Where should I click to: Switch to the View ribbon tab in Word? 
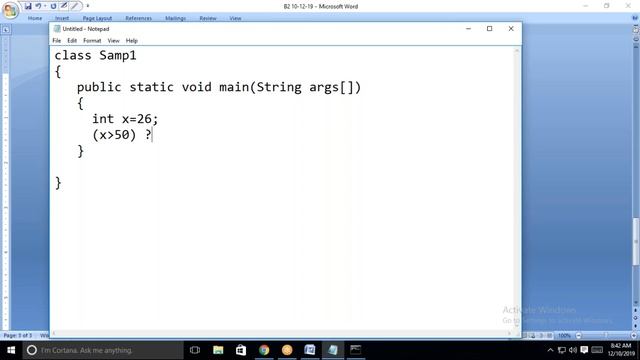tap(235, 18)
